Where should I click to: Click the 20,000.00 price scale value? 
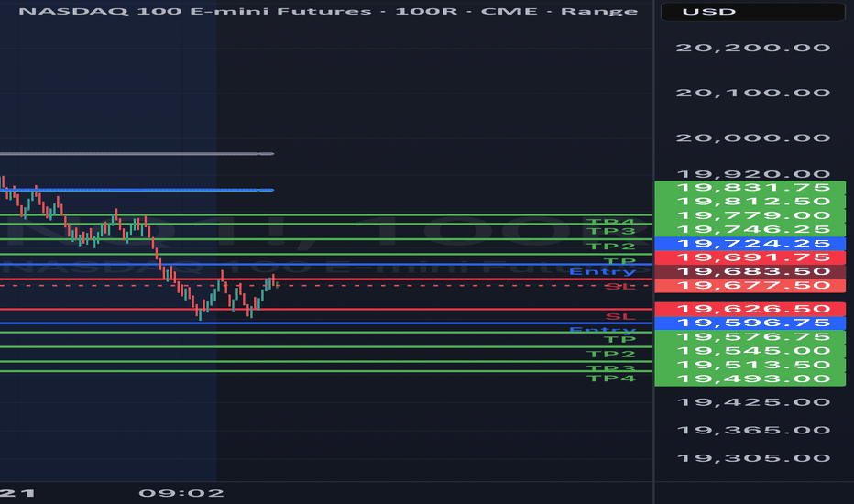[753, 137]
